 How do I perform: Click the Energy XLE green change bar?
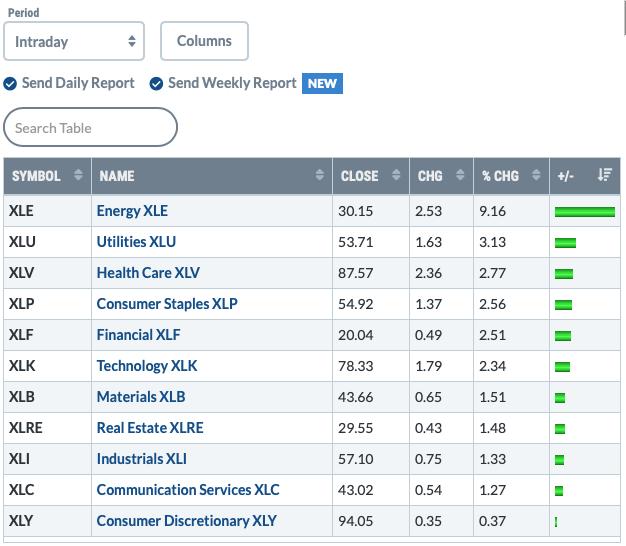585,212
